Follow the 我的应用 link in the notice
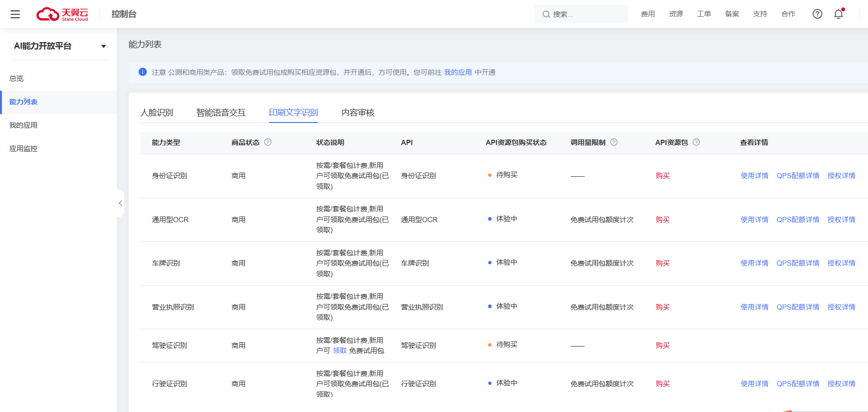Screen dimensions: 868x412 point(458,72)
